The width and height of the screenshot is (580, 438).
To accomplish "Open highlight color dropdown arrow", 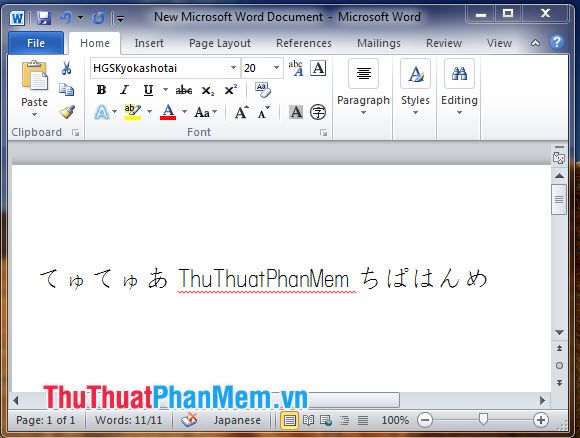I will 149,112.
